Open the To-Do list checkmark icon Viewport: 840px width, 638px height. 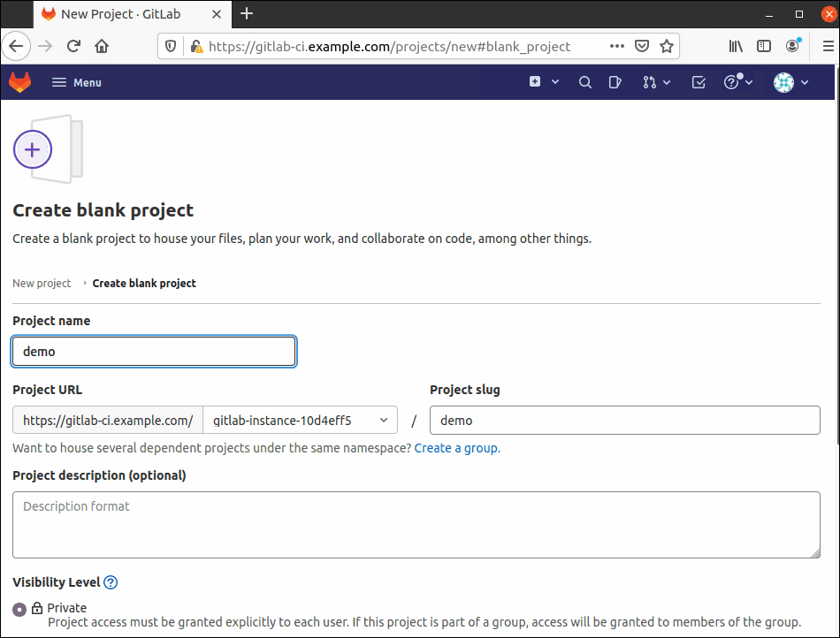(699, 82)
